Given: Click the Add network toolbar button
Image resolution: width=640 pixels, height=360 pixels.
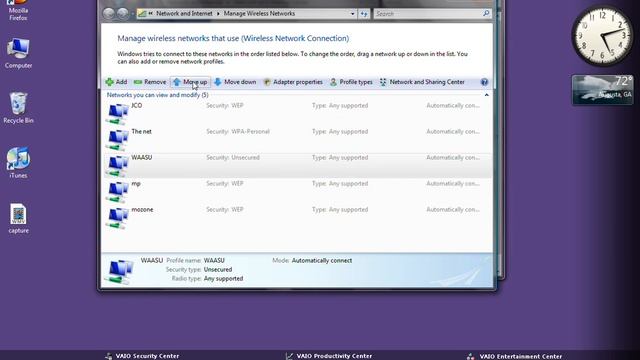Looking at the screenshot, I should tap(116, 82).
